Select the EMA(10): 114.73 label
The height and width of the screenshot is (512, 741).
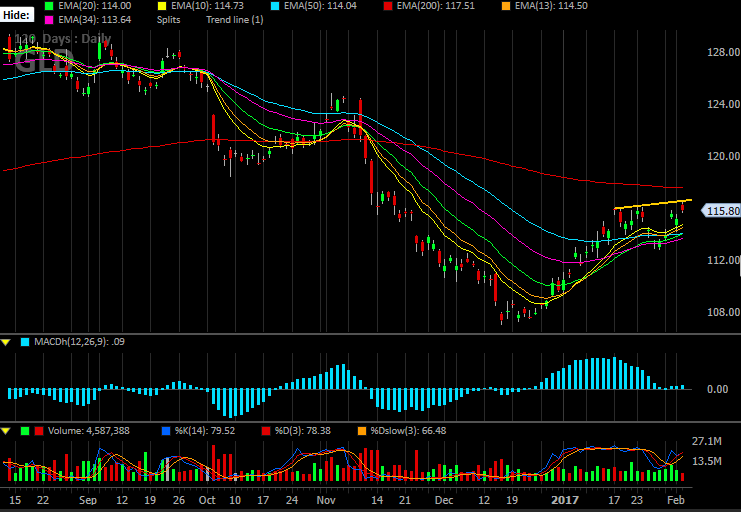[207, 6]
